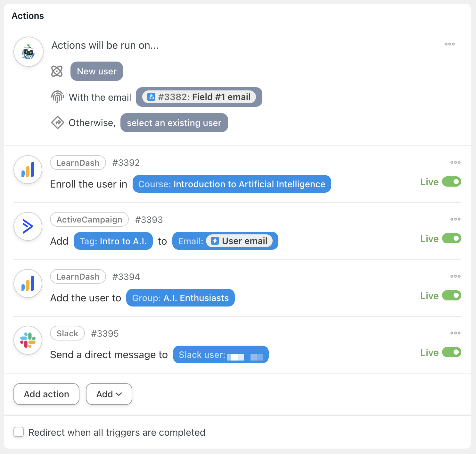Image resolution: width=476 pixels, height=454 pixels.
Task: Open the three-dot menu for ActiveCampaign action
Action: pyautogui.click(x=455, y=219)
